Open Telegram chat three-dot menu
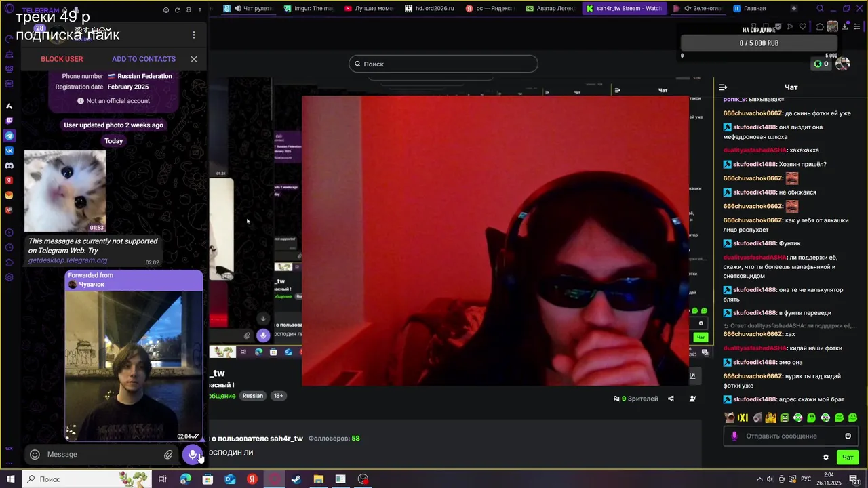 [x=193, y=35]
